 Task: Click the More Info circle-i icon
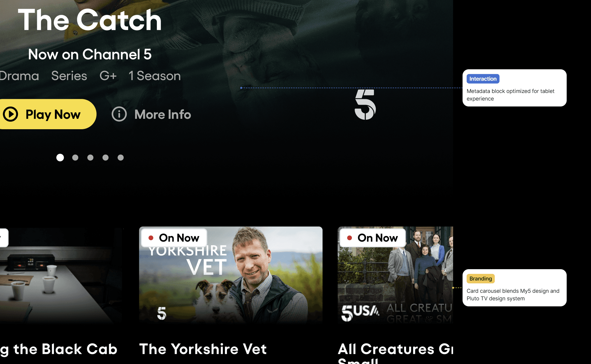click(x=119, y=114)
